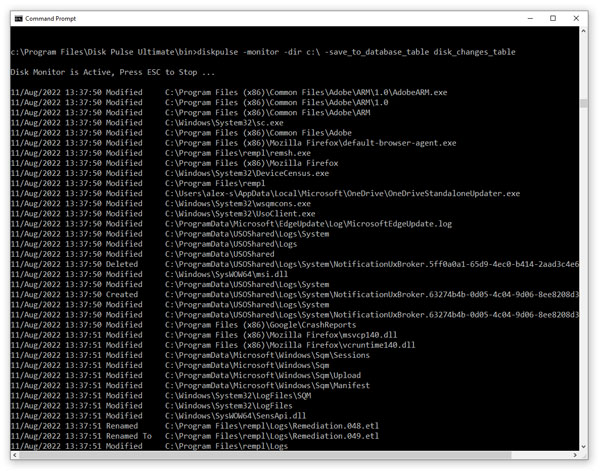The width and height of the screenshot is (600, 471).
Task: Click the Adobe\ARM\1.0 folder path line
Action: [x=199, y=103]
